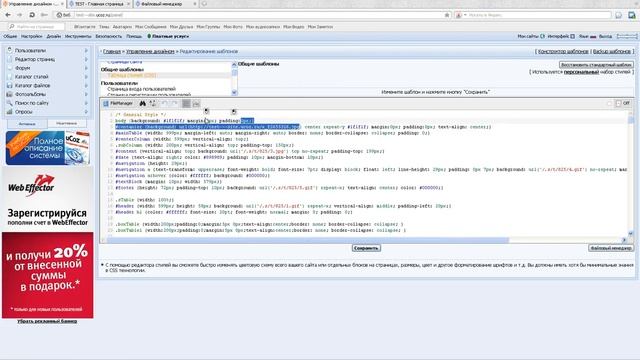Click the bookmark star in the address bar
Image resolution: width=640 pixels, height=360 pixels.
point(447,15)
